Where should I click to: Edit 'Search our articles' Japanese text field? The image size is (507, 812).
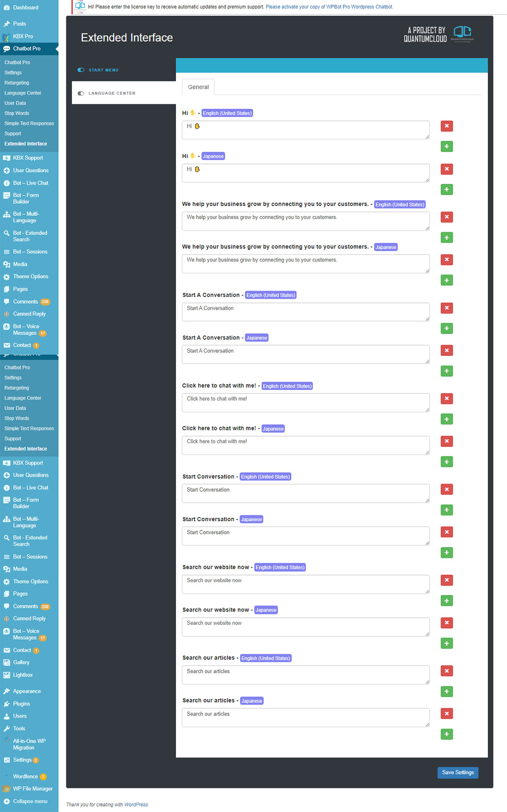[306, 718]
